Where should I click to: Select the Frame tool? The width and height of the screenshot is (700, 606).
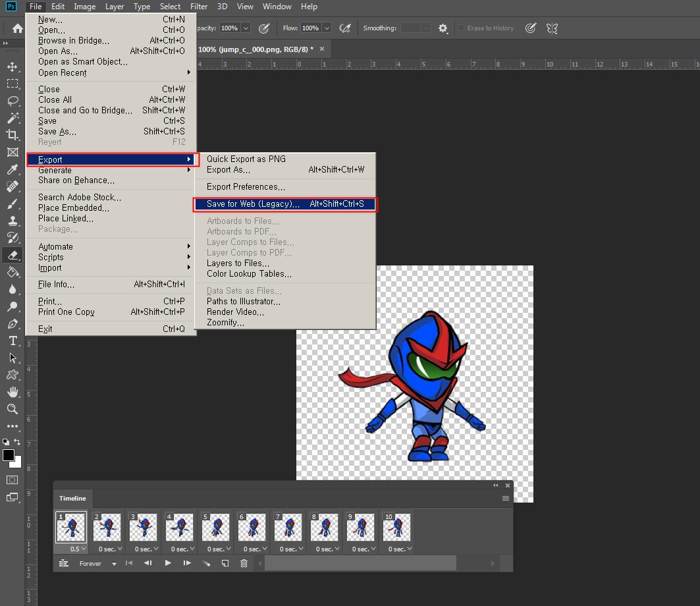(x=13, y=152)
